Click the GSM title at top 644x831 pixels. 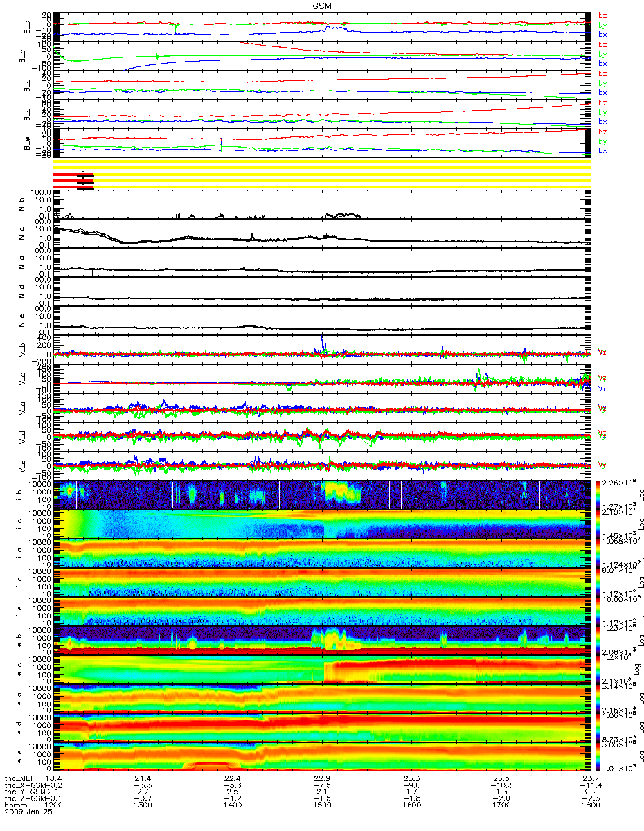point(321,6)
